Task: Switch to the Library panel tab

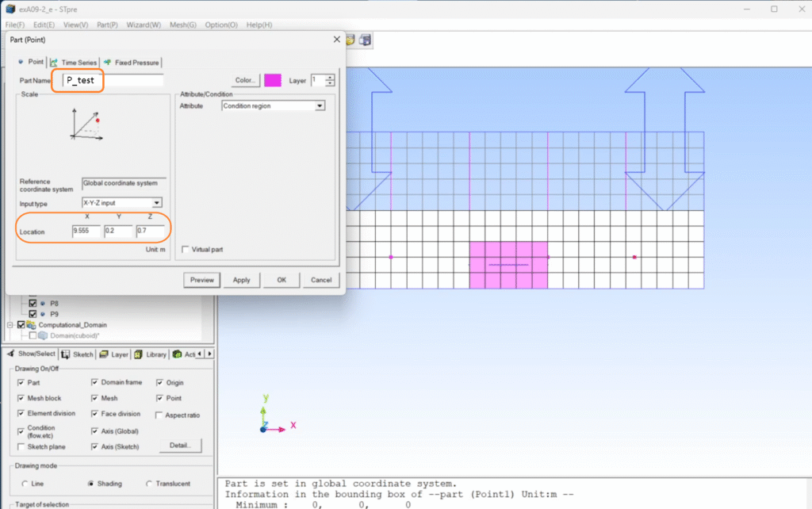Action: (x=151, y=354)
